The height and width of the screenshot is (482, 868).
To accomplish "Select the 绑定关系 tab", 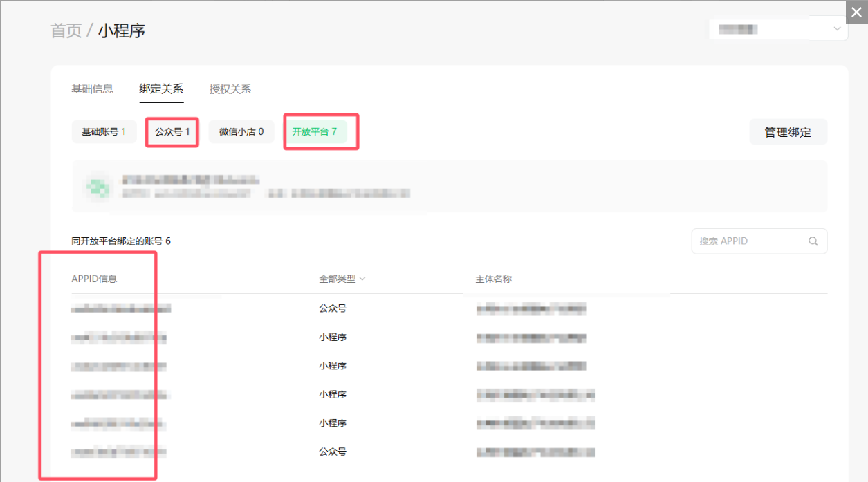I will tap(161, 89).
